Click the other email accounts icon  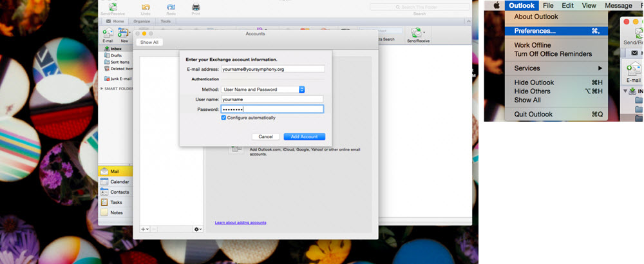tap(236, 149)
